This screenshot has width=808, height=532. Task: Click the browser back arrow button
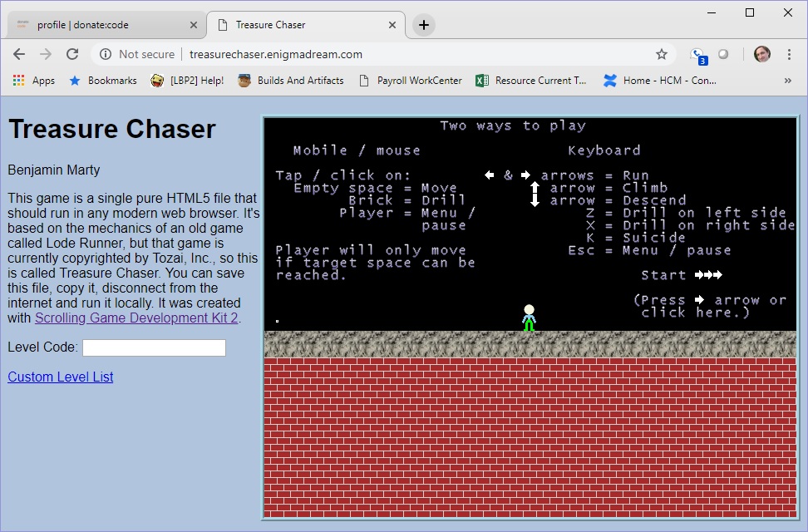(x=19, y=54)
